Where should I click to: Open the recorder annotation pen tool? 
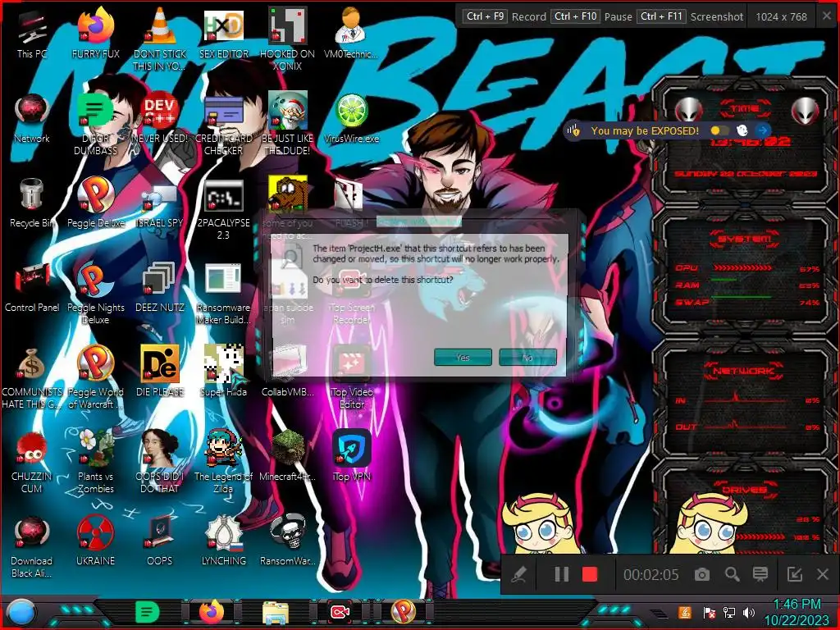pyautogui.click(x=518, y=575)
